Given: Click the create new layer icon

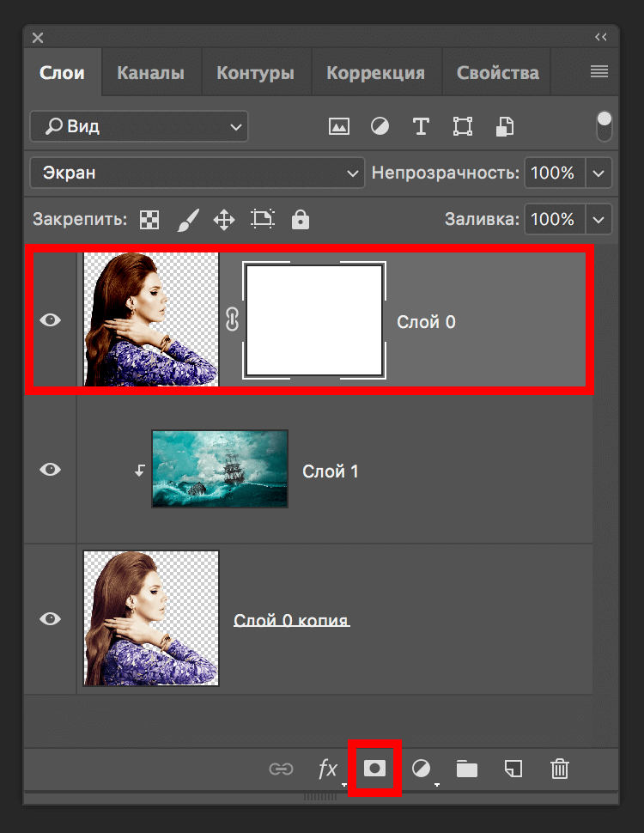Looking at the screenshot, I should [513, 769].
